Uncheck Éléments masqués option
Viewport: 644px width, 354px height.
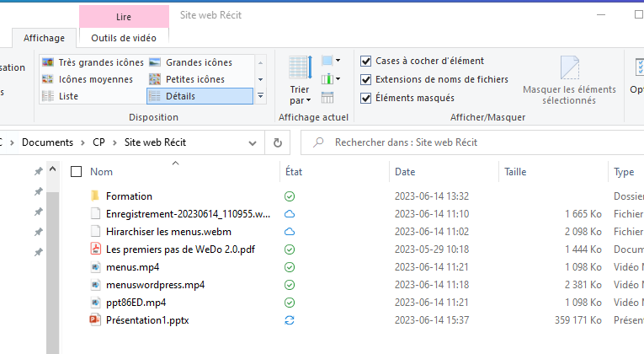coord(366,98)
